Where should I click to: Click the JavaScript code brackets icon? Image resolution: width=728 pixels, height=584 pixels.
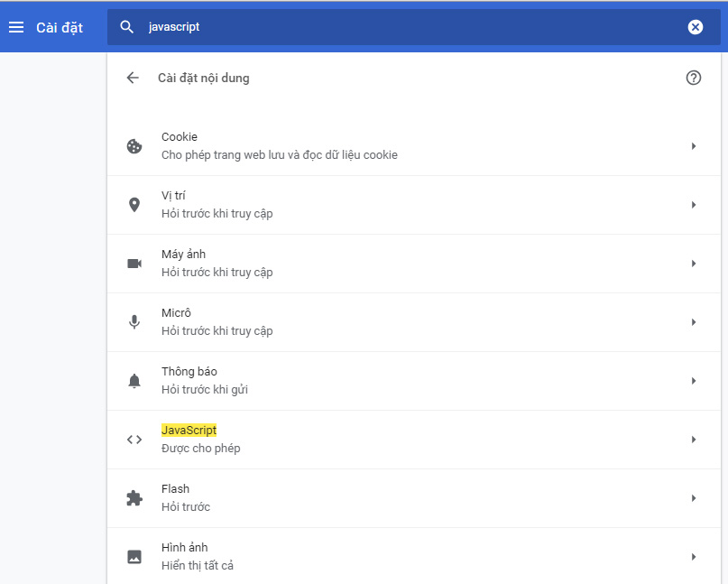(134, 440)
